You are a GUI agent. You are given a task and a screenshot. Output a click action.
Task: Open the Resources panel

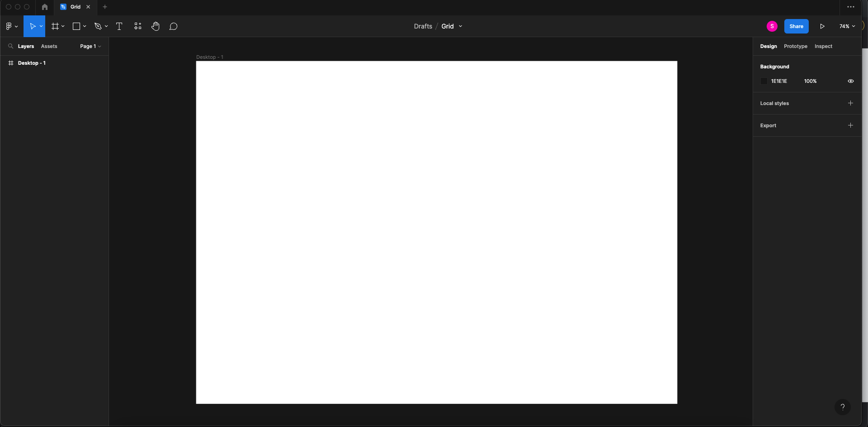pos(138,26)
